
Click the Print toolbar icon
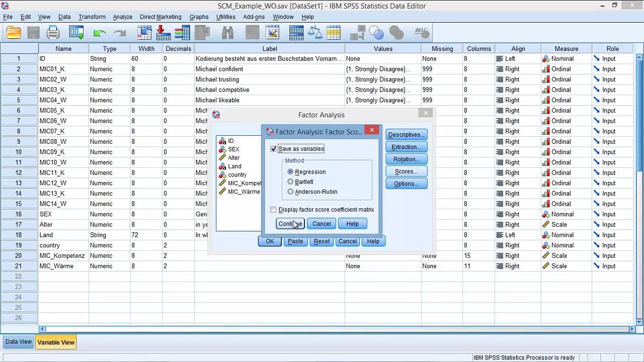(x=53, y=33)
